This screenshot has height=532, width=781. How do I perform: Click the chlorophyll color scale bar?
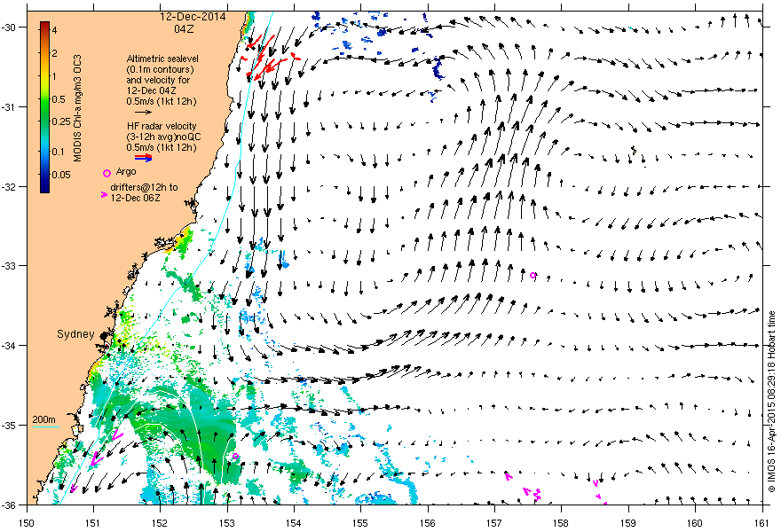click(45, 107)
